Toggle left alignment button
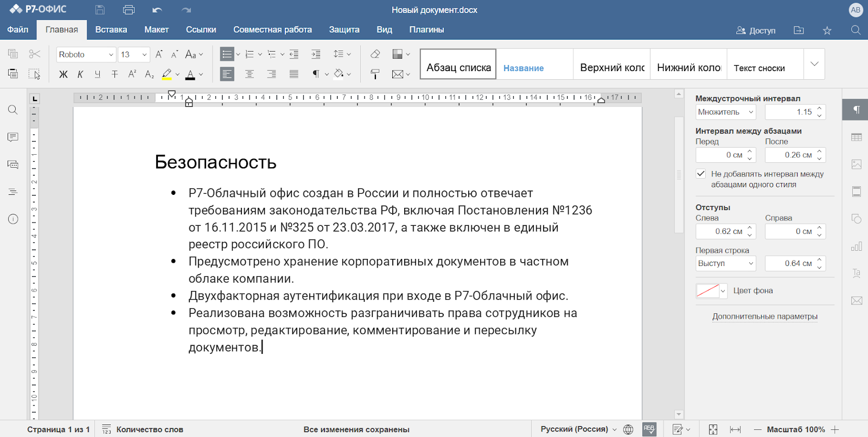 (227, 74)
